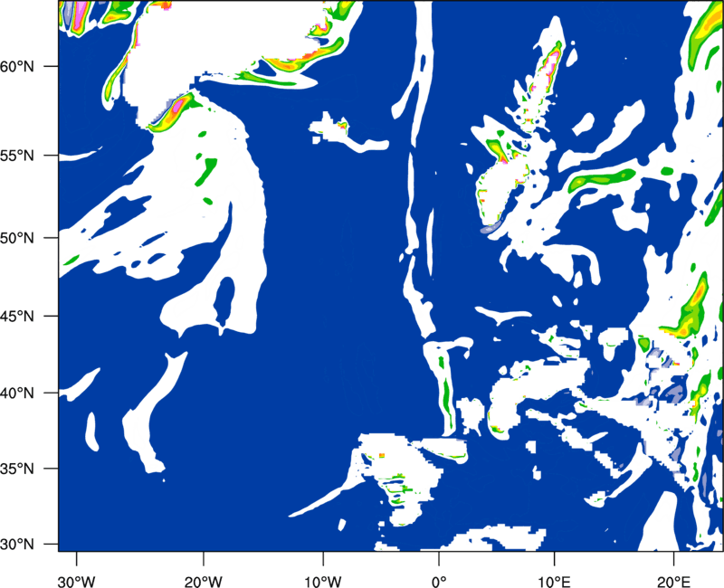
Task: Click the 30°W longitude axis label
Action: [x=76, y=582]
